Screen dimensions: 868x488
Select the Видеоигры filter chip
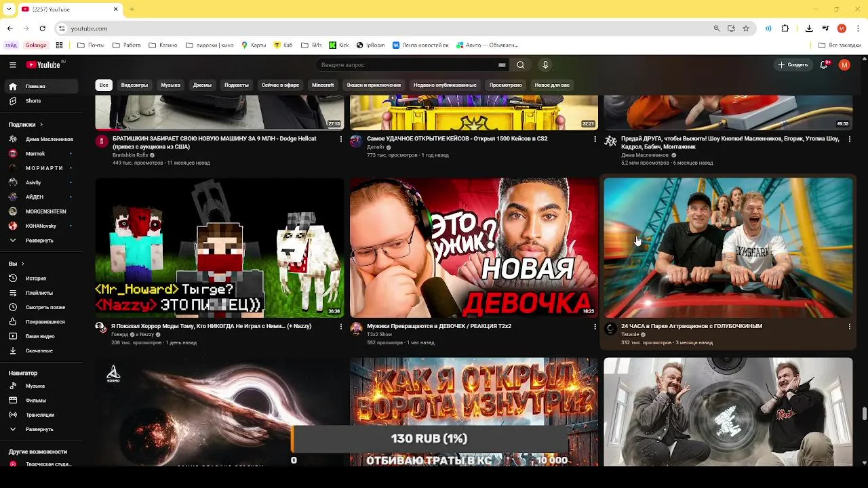tap(134, 85)
